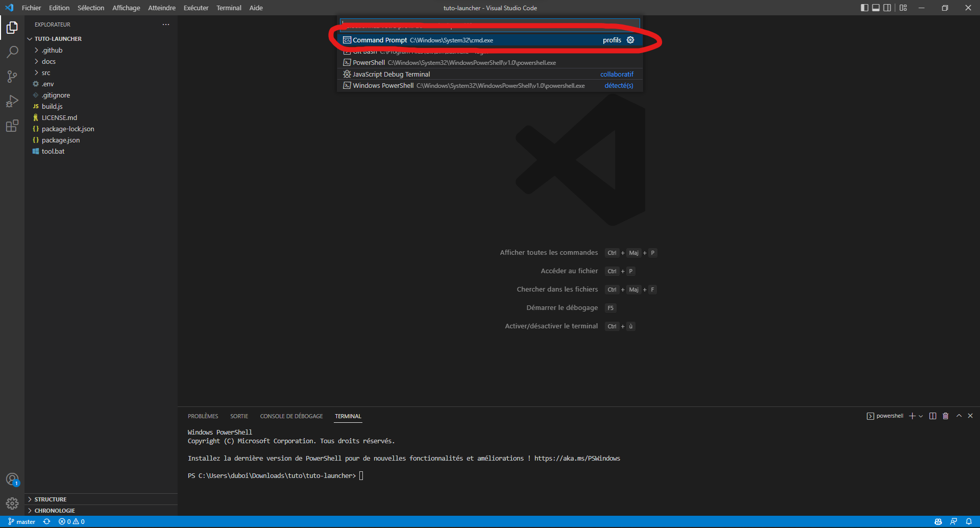Open the Manage gear in activity bar

(12, 504)
